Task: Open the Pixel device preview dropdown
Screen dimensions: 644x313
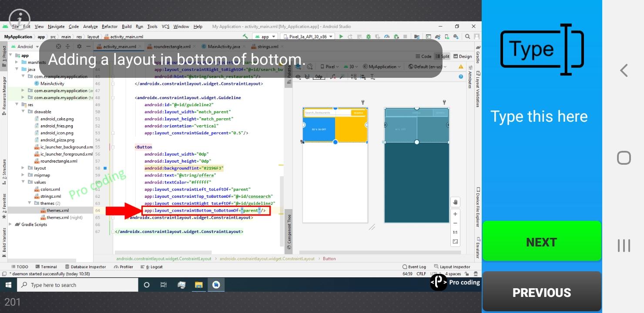Action: point(329,67)
